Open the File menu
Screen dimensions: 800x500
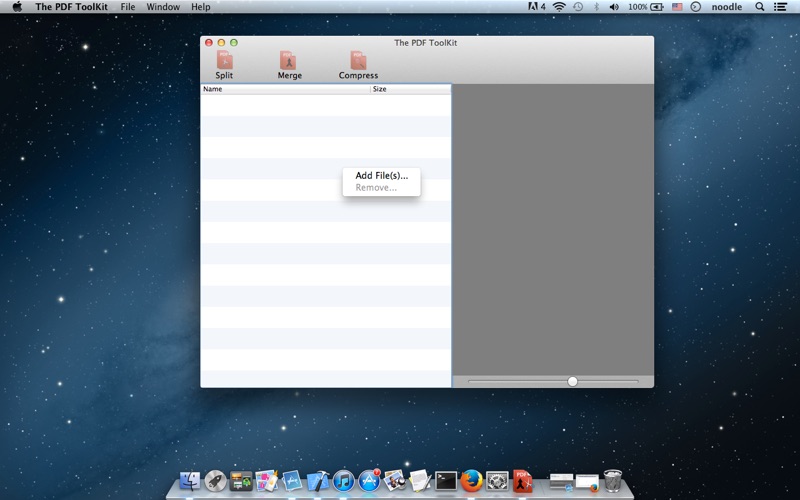coord(128,7)
